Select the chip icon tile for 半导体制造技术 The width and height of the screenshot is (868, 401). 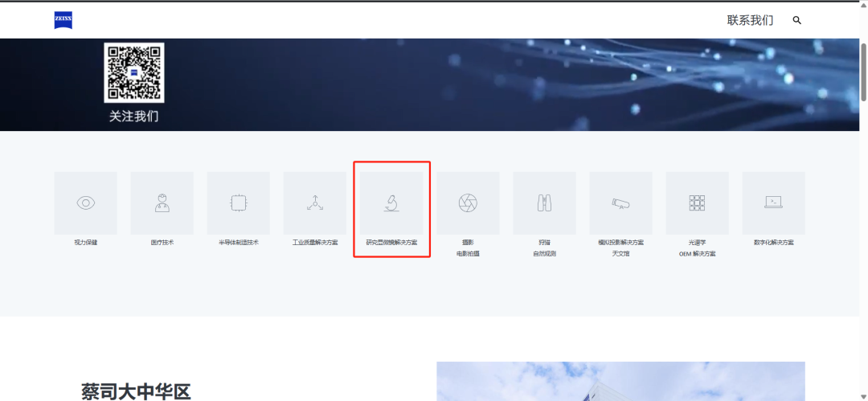pos(239,203)
